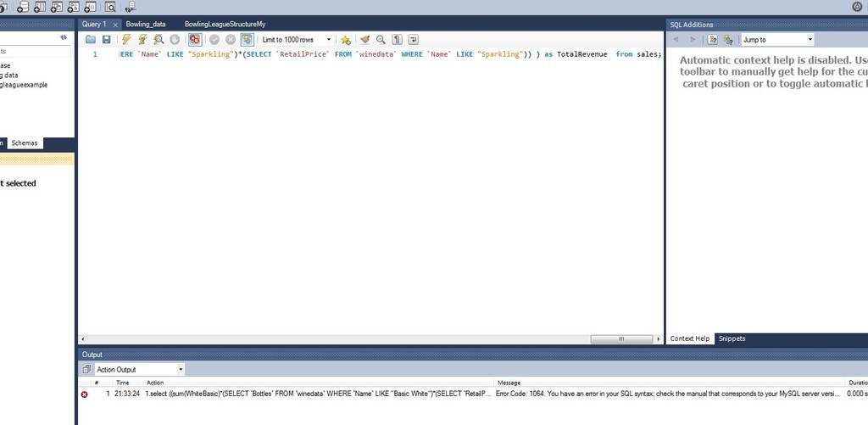Viewport: 868px width, 425px height.
Task: Click the 'Output' panel title bar
Action: [473, 355]
